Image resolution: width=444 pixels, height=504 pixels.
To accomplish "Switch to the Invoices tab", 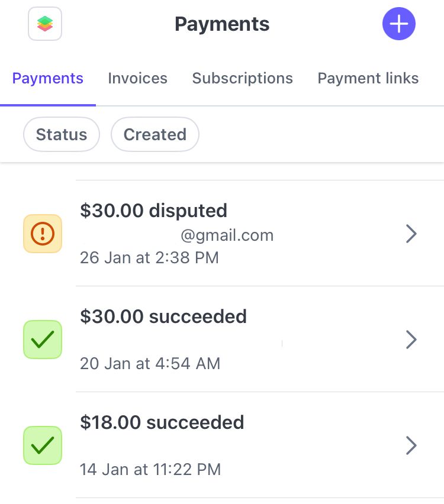I will pos(137,79).
